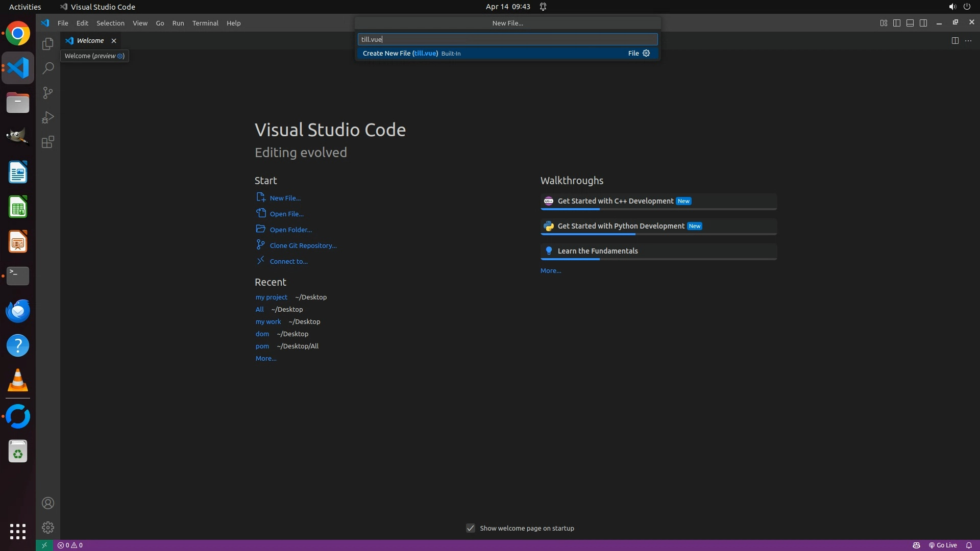980x551 pixels.
Task: Expand the More link under Recent
Action: (x=266, y=358)
